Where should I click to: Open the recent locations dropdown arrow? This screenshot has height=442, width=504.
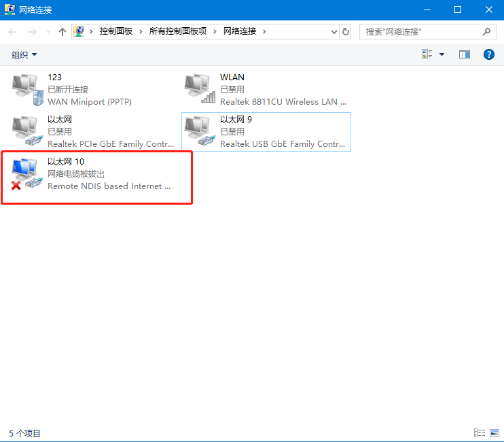coord(48,31)
